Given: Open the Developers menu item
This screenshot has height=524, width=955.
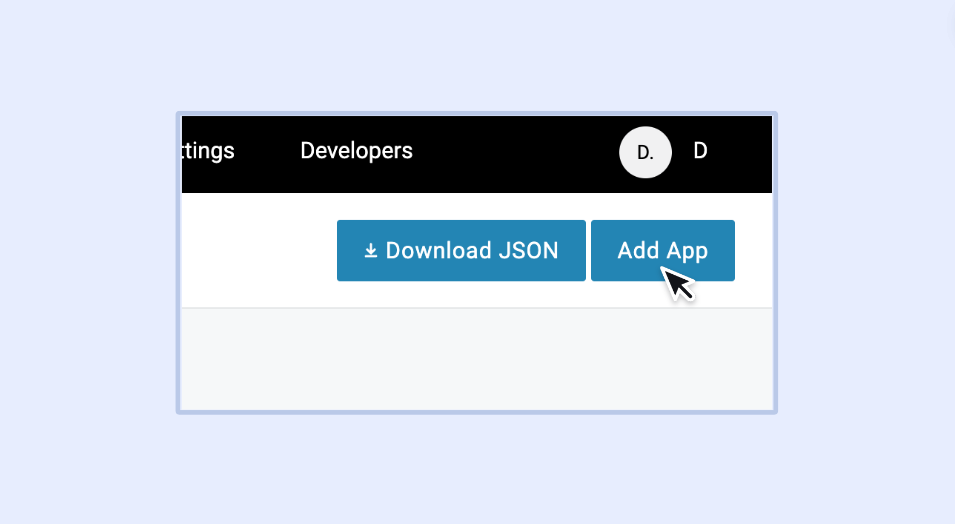Looking at the screenshot, I should (x=356, y=151).
